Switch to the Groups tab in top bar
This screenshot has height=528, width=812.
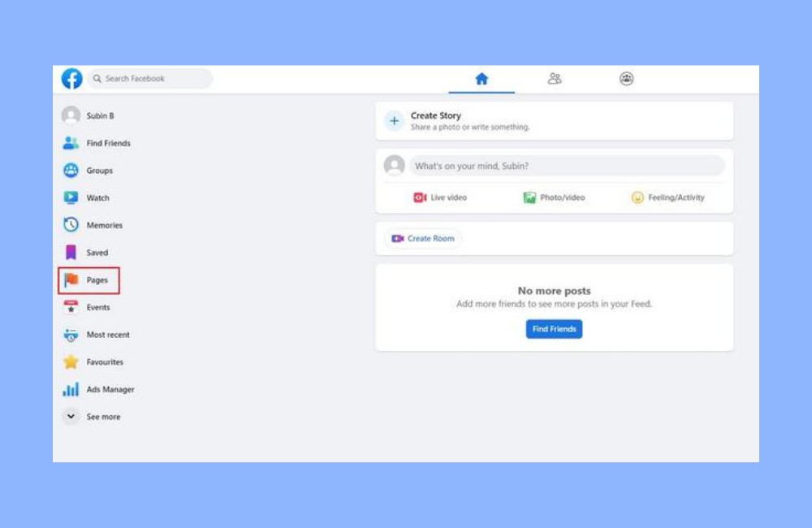click(x=627, y=79)
